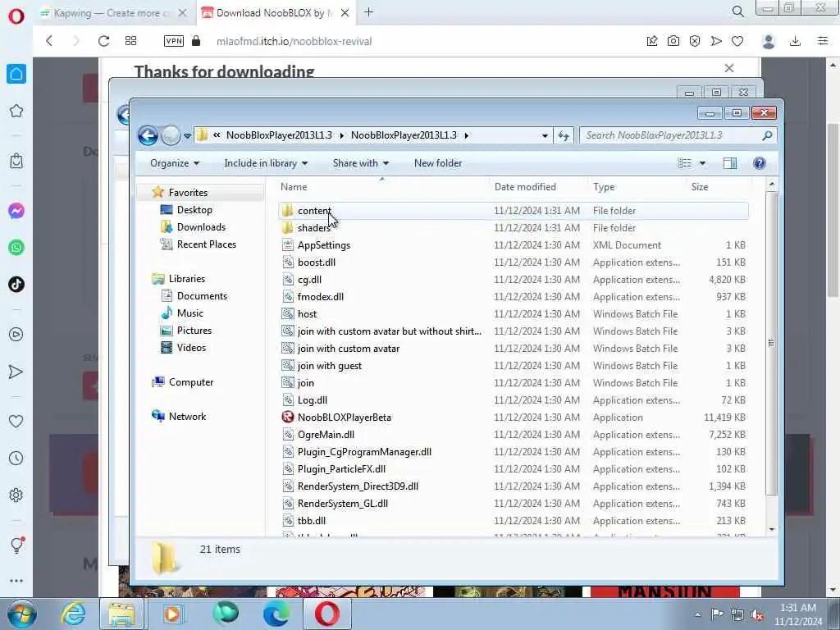Open TikTok in Opera sidebar
Image resolution: width=840 pixels, height=630 pixels.
pos(16,284)
